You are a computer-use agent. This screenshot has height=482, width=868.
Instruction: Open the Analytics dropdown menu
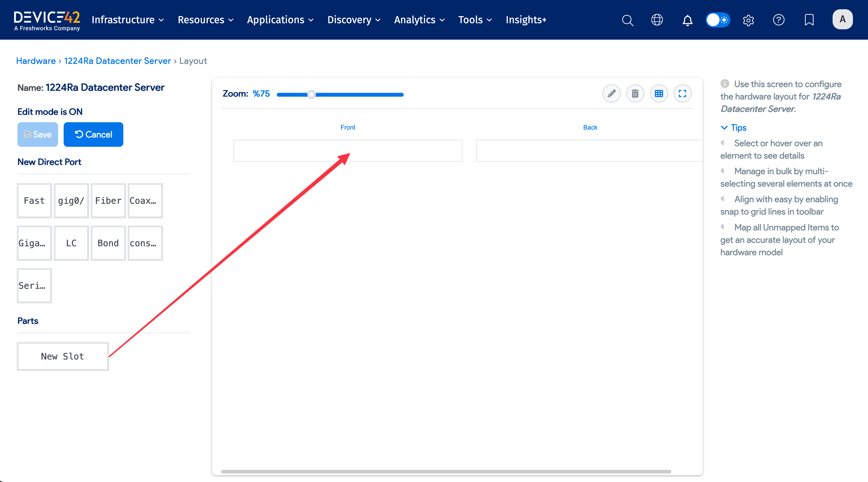(419, 20)
